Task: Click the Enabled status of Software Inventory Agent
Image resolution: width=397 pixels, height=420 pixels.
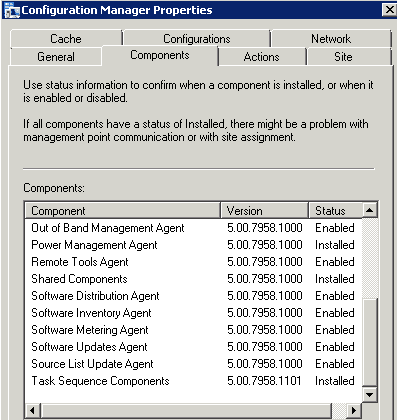Action: pos(335,313)
